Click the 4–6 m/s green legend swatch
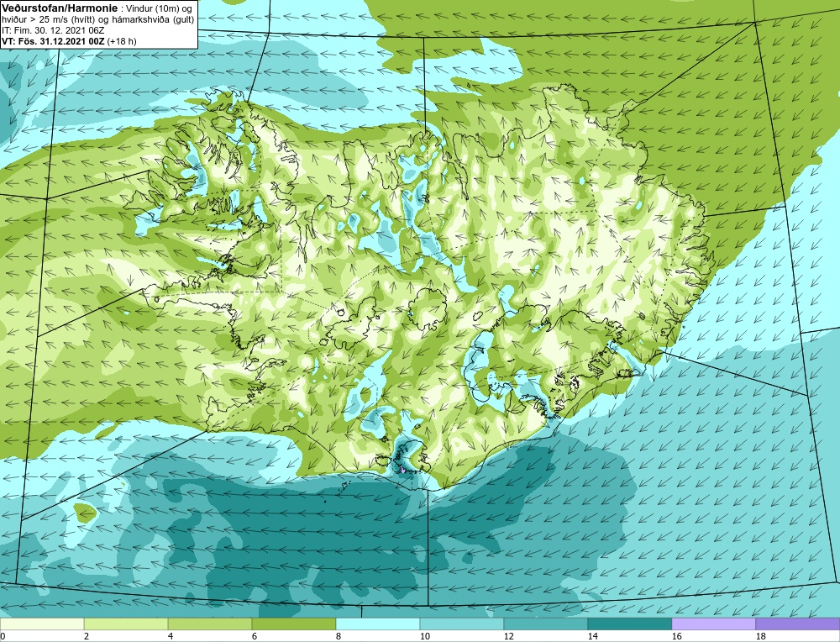840x642 pixels. 210,624
